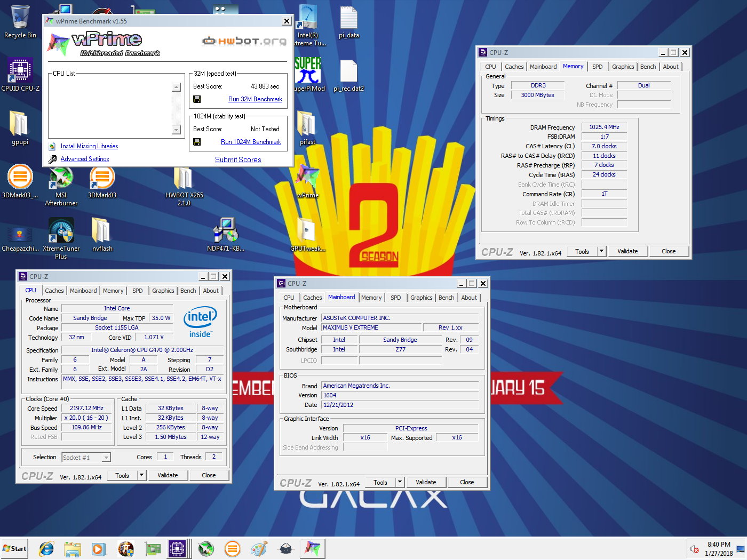Click the save icon beside Run 32M Benchmark
Screen dimensions: 747x560
click(197, 99)
